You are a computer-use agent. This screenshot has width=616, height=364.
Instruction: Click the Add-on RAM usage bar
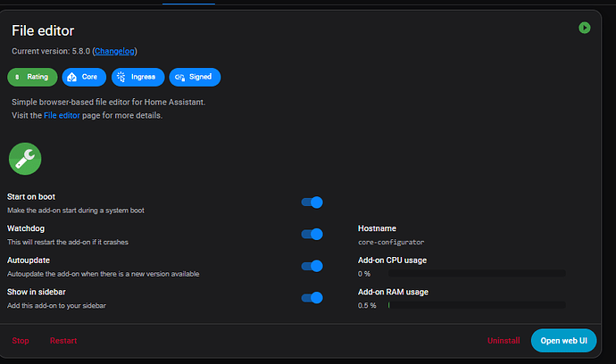click(x=476, y=305)
